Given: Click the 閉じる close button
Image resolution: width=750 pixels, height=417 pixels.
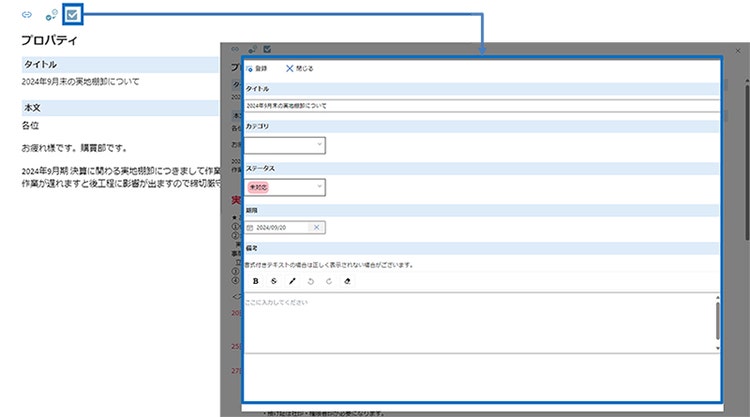Looking at the screenshot, I should pos(299,68).
